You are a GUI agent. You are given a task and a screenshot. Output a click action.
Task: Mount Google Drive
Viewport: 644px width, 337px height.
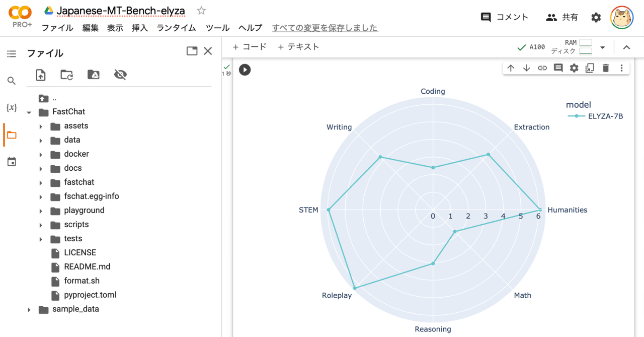(93, 75)
